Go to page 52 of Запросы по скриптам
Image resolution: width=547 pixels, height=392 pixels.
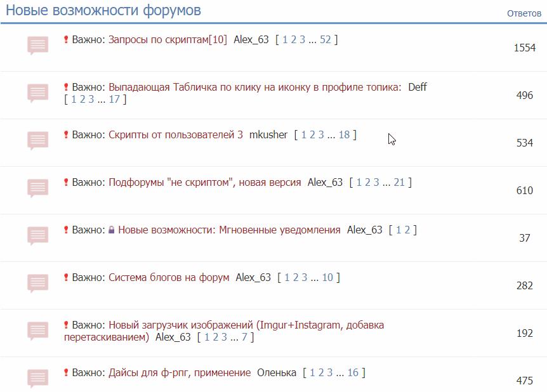325,40
